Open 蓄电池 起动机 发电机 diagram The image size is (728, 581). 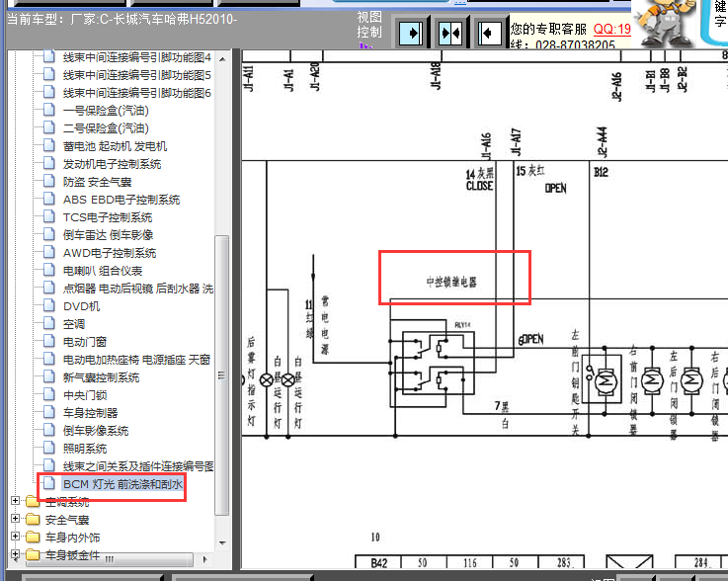[x=115, y=146]
